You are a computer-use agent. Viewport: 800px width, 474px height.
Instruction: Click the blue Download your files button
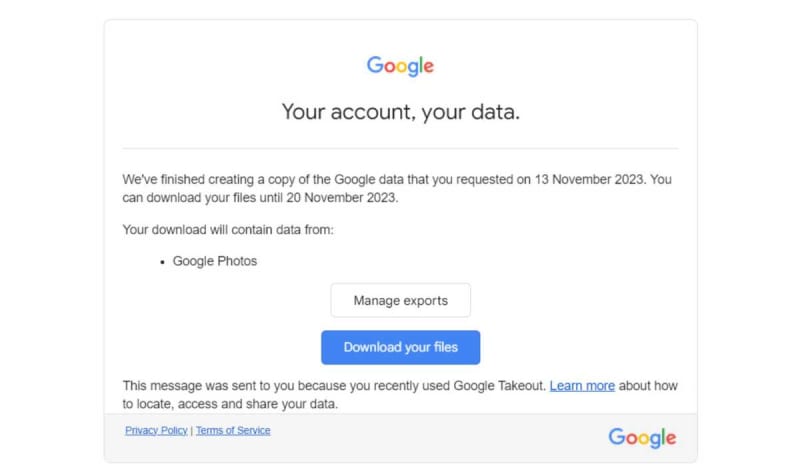click(x=401, y=347)
